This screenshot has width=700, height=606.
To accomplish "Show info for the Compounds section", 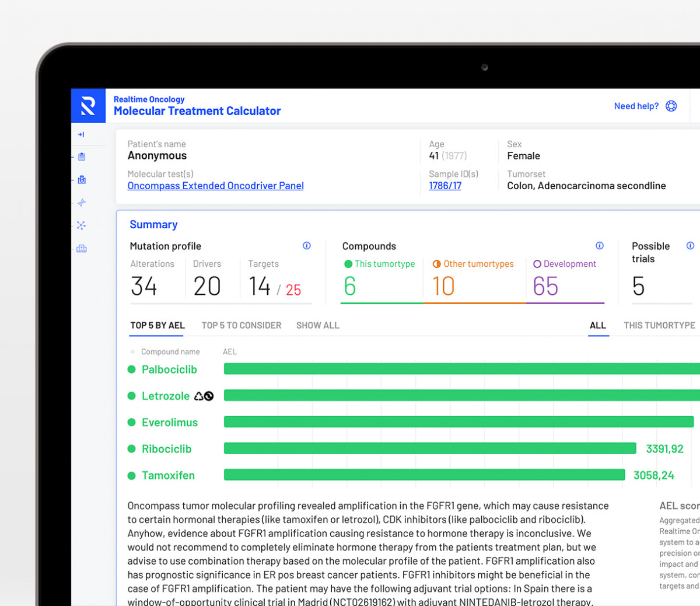I will pyautogui.click(x=600, y=246).
